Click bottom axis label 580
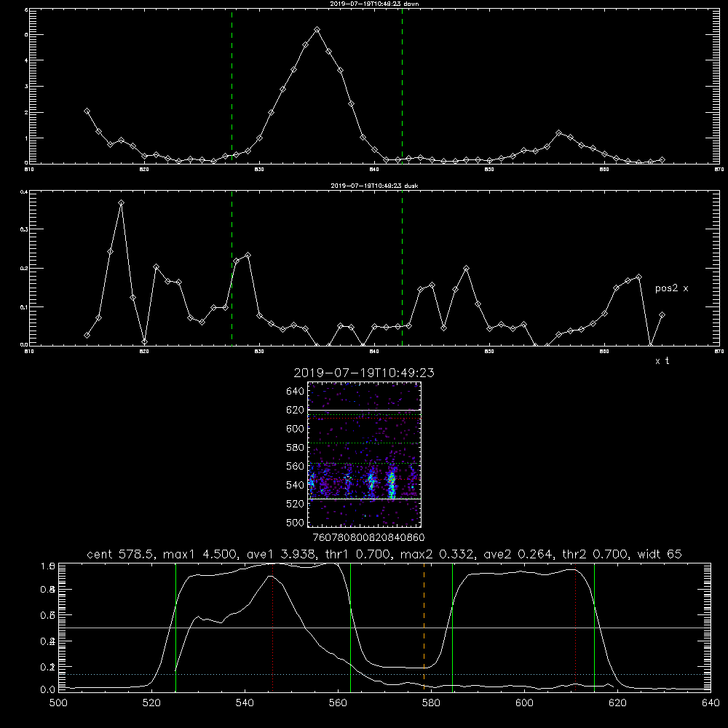 [431, 703]
